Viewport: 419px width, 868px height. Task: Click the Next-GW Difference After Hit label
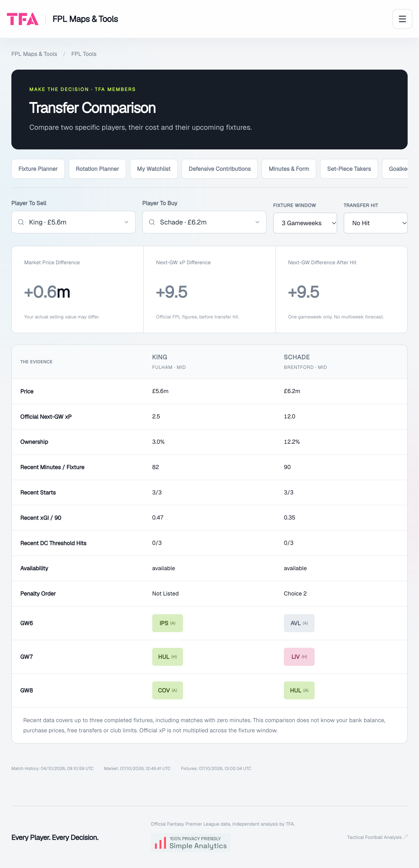[322, 263]
